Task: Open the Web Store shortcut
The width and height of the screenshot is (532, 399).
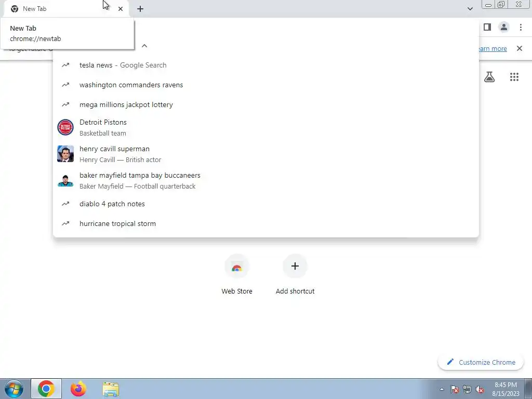Action: pos(237,275)
